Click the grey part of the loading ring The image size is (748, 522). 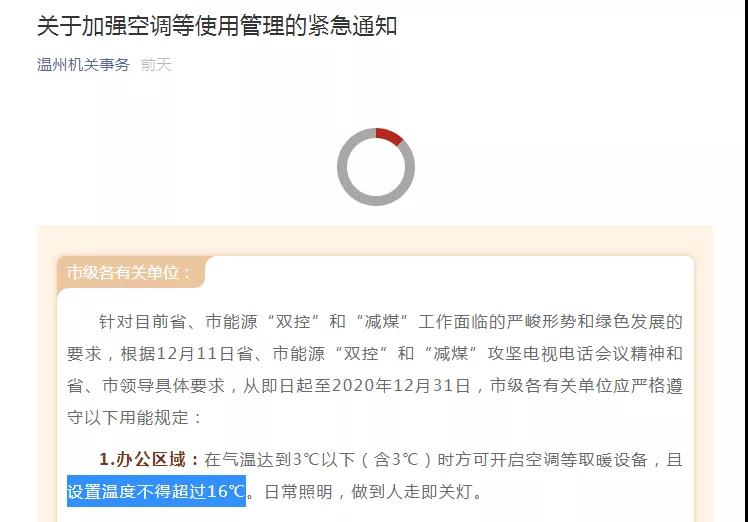(343, 167)
